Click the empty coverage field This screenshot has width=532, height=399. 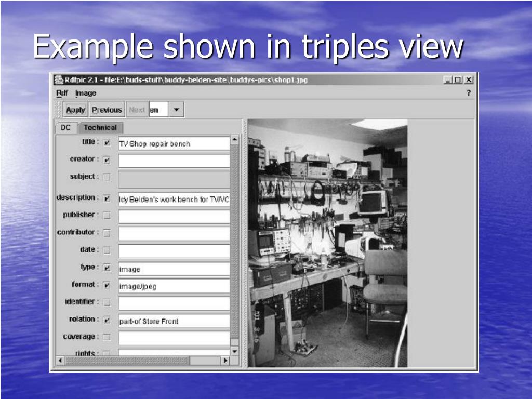[x=174, y=338]
